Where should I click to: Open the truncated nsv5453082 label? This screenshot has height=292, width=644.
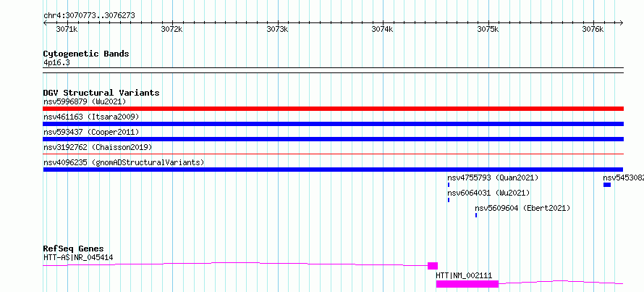[623, 178]
